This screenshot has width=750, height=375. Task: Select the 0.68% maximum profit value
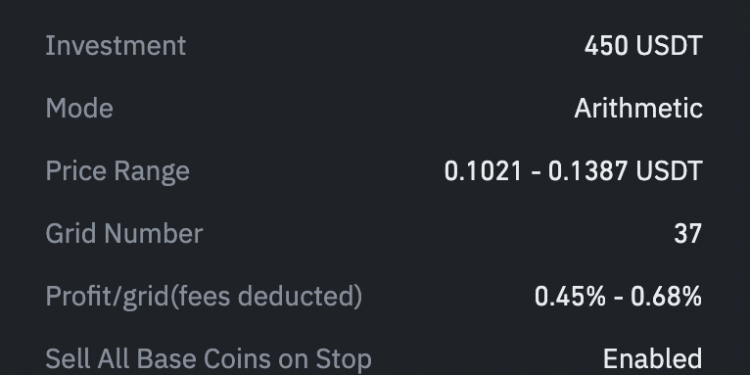click(666, 297)
